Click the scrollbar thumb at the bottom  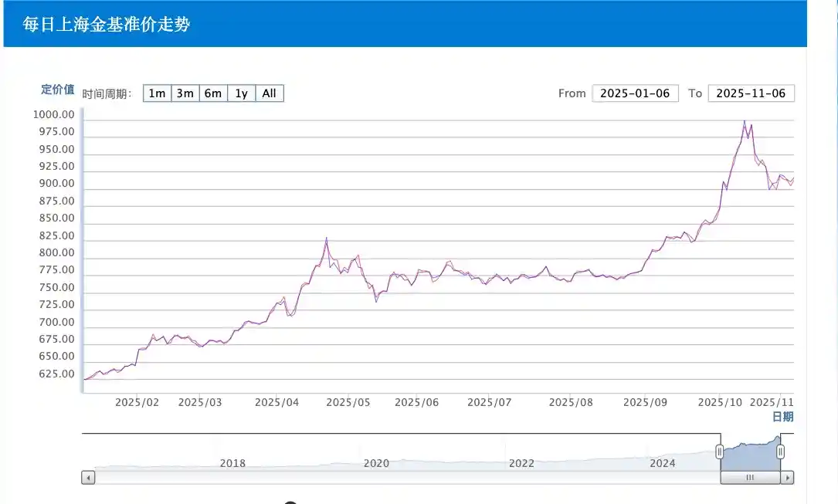click(x=748, y=477)
